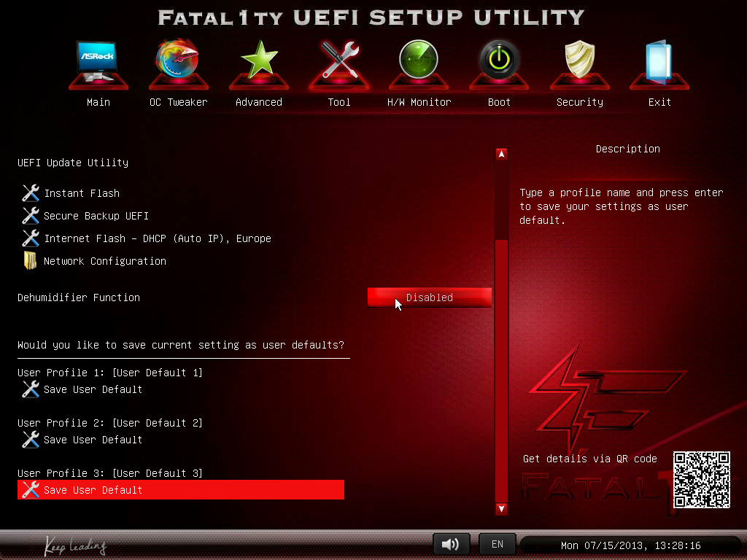This screenshot has height=560, width=747.
Task: Select the Tool tab label
Action: coord(339,102)
